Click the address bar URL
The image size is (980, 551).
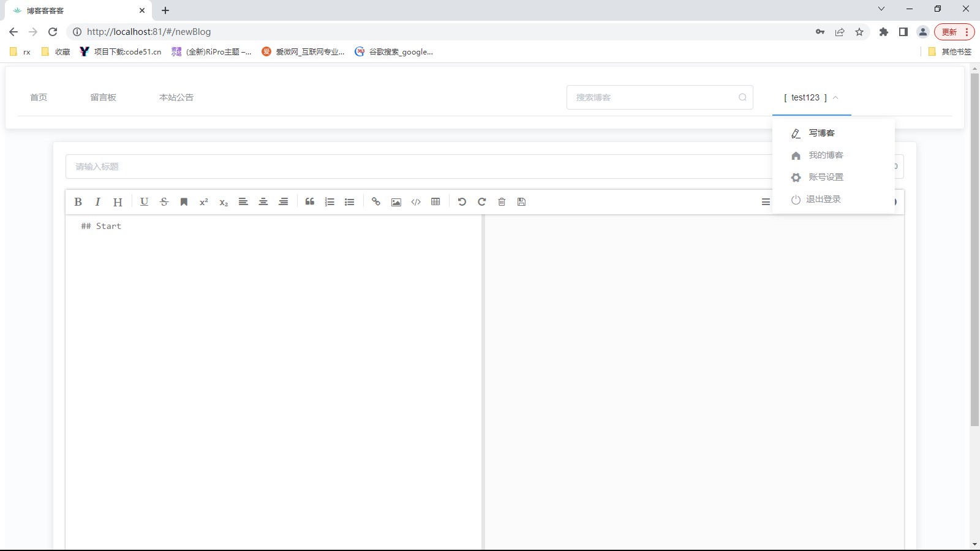coord(149,32)
